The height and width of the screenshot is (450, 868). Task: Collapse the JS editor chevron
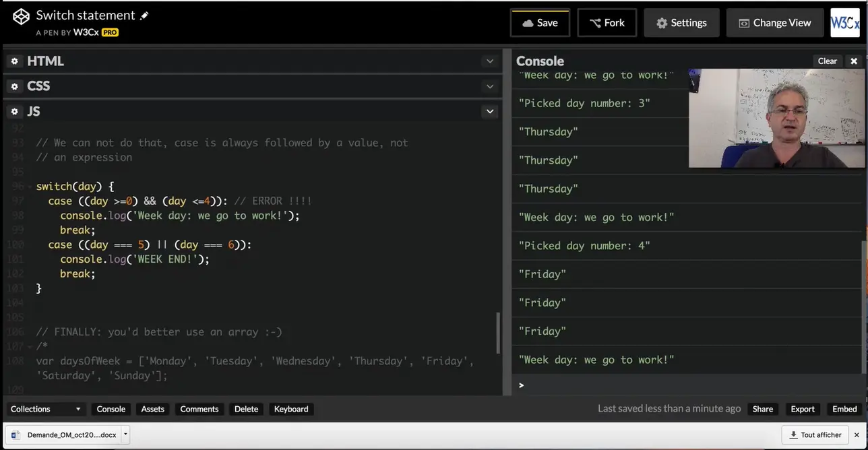490,111
